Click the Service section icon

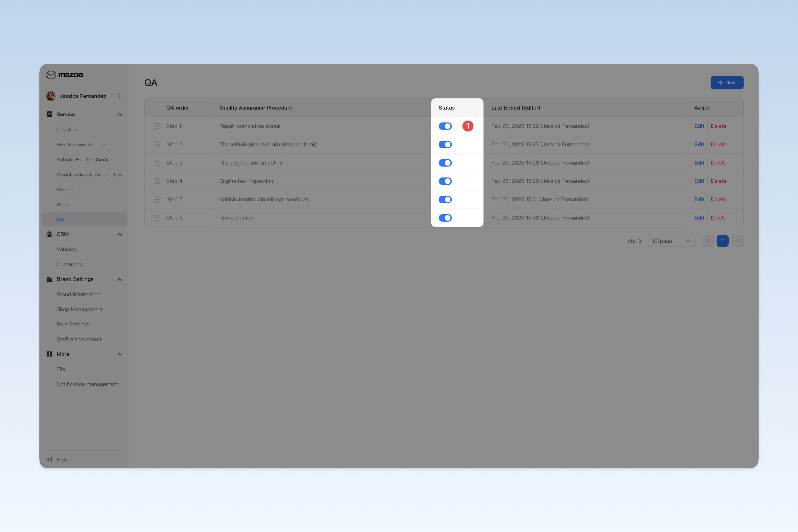click(49, 114)
